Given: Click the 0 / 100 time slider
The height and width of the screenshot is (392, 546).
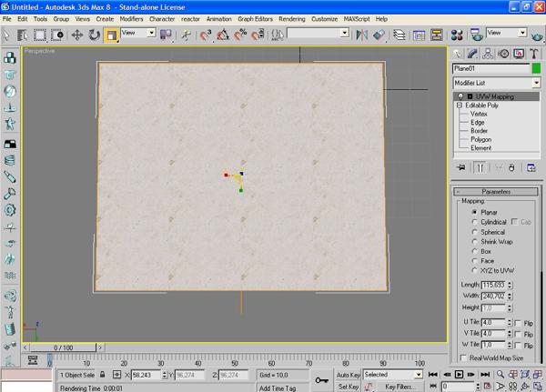Looking at the screenshot, I should pos(63,347).
